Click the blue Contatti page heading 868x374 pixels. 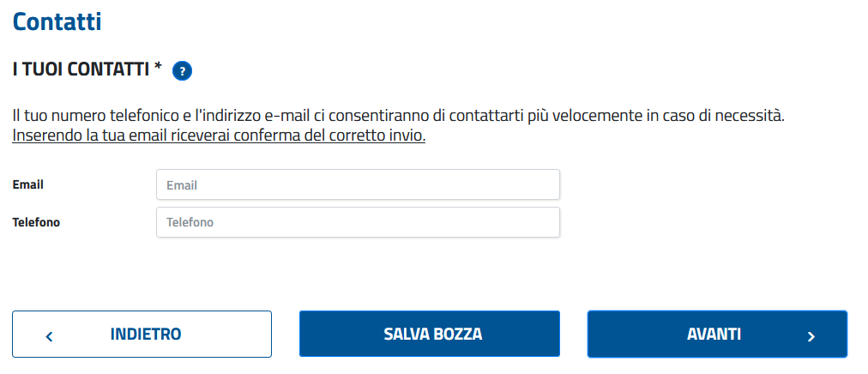[57, 21]
